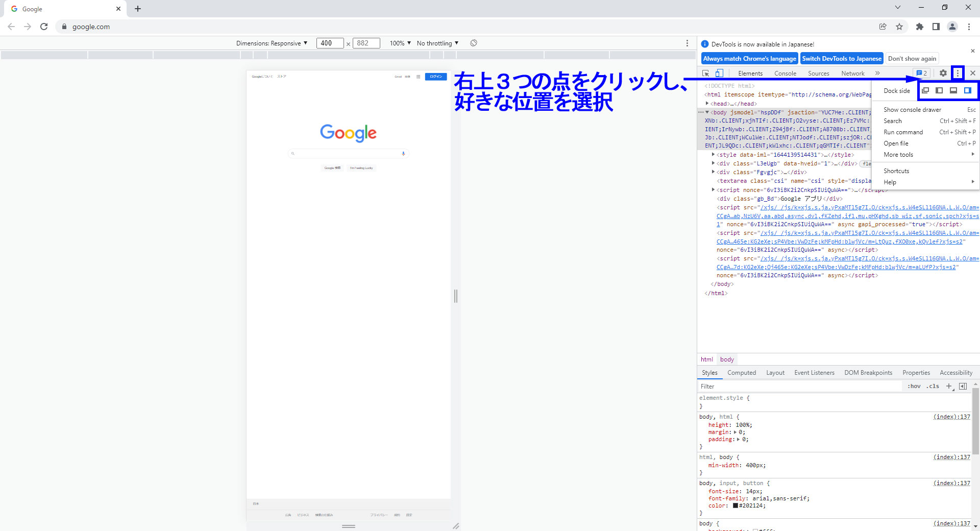Screen dimensions: 980x531
Task: Open device toolbar more options menu
Action: [687, 43]
